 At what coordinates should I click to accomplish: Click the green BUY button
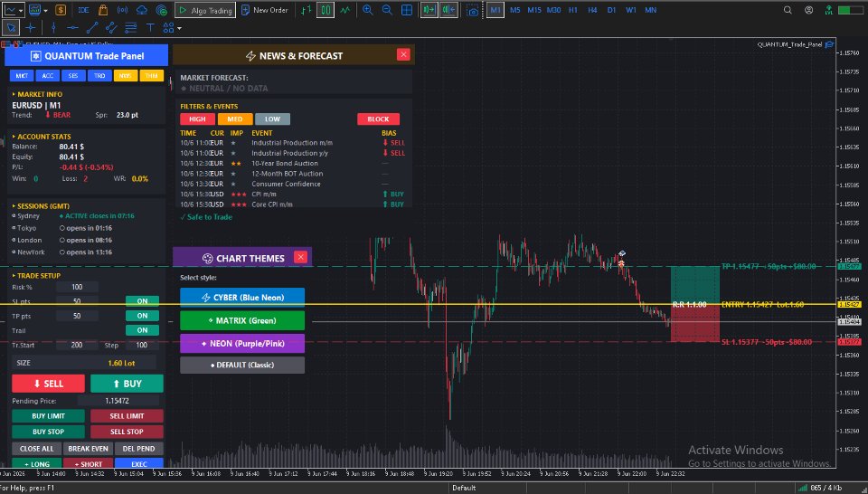(x=127, y=384)
